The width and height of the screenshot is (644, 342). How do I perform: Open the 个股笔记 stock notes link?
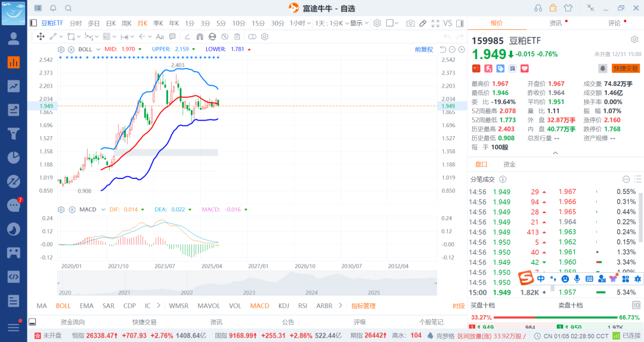(431, 322)
